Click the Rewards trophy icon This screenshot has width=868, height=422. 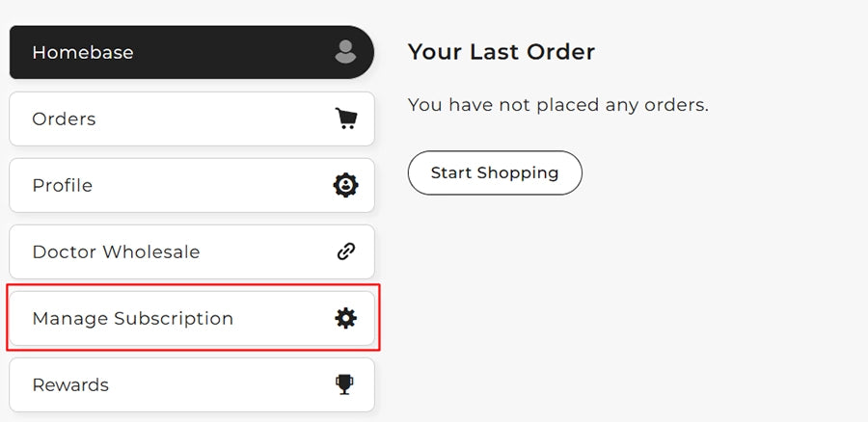(345, 384)
